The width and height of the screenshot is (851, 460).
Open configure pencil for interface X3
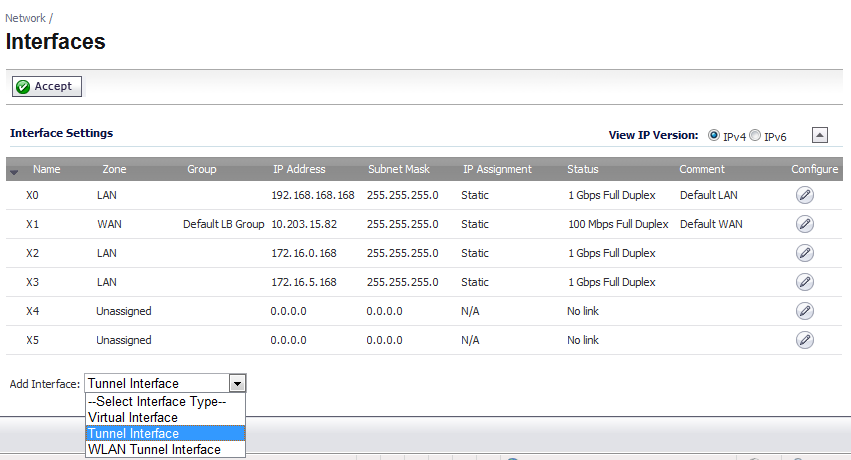(804, 282)
